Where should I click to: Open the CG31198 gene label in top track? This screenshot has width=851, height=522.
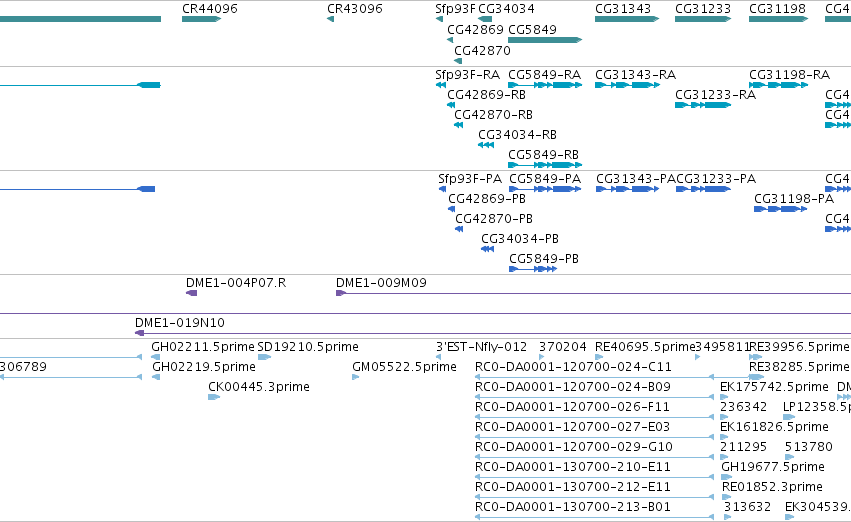pos(777,9)
